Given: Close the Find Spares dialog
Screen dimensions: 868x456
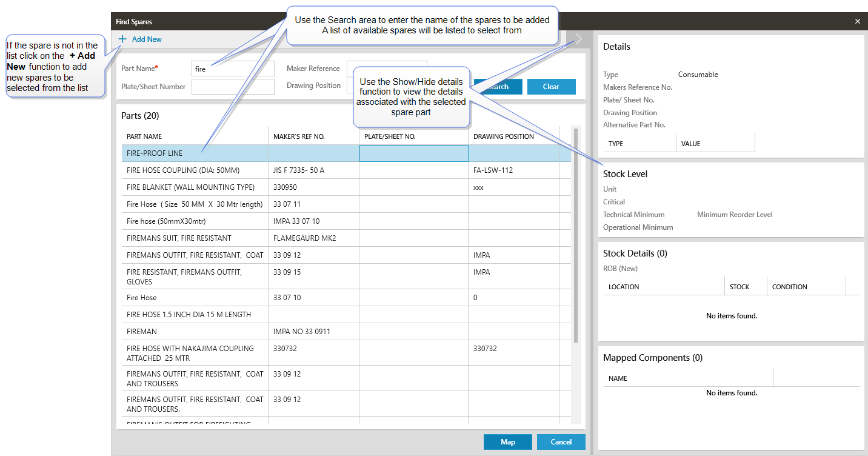Looking at the screenshot, I should (857, 21).
